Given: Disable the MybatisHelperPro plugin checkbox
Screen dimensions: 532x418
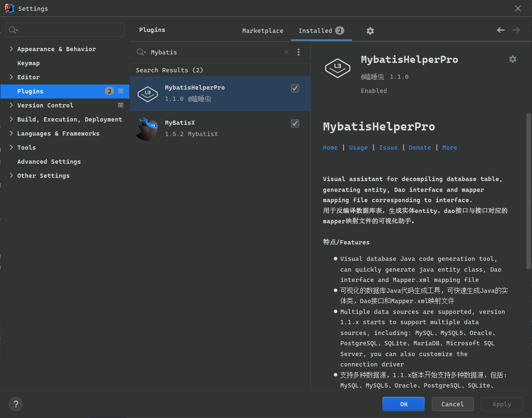Looking at the screenshot, I should (295, 88).
